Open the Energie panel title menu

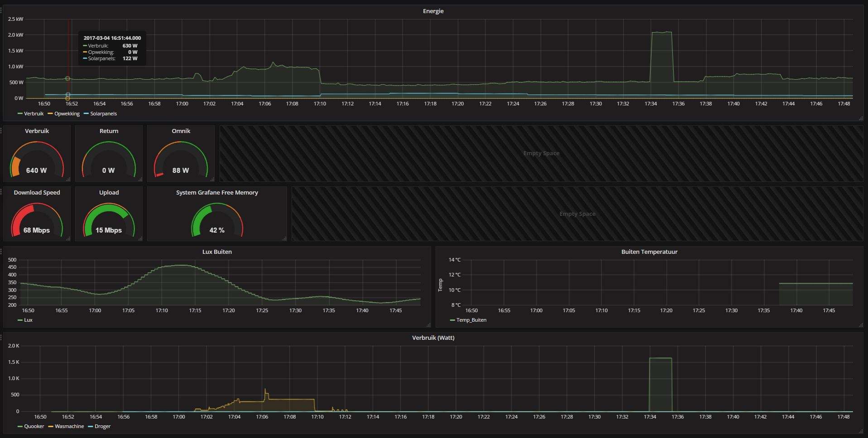pos(433,11)
